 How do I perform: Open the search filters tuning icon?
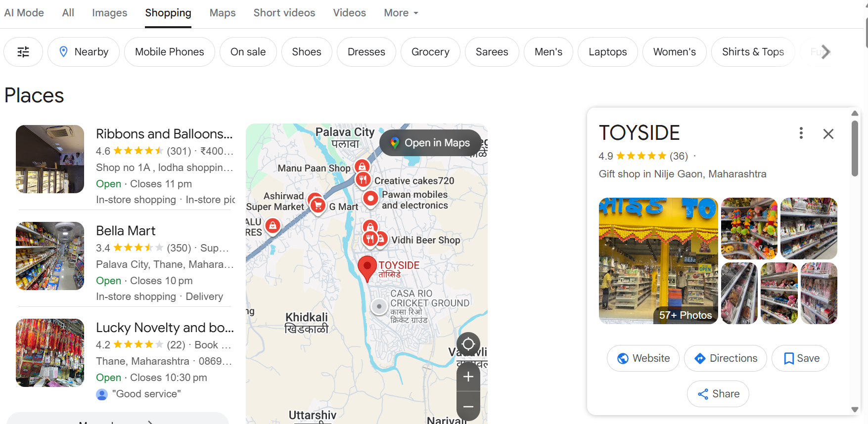coord(23,52)
